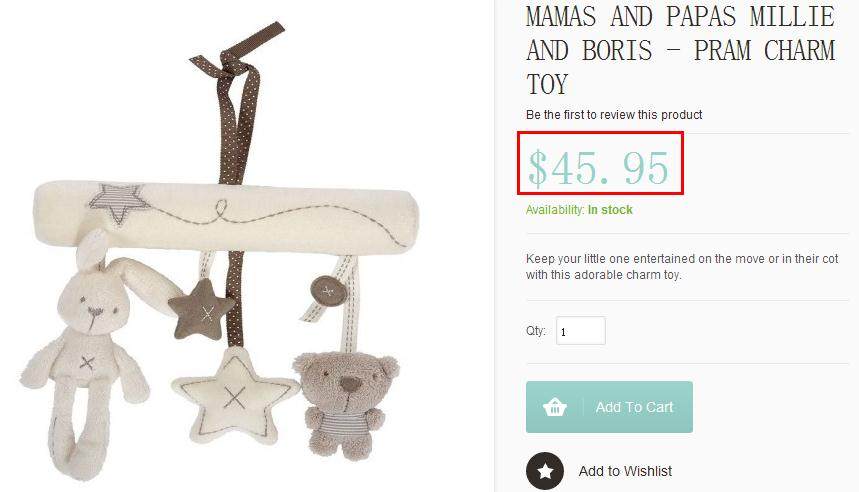
Task: Click the star icon for wishlist
Action: click(545, 471)
